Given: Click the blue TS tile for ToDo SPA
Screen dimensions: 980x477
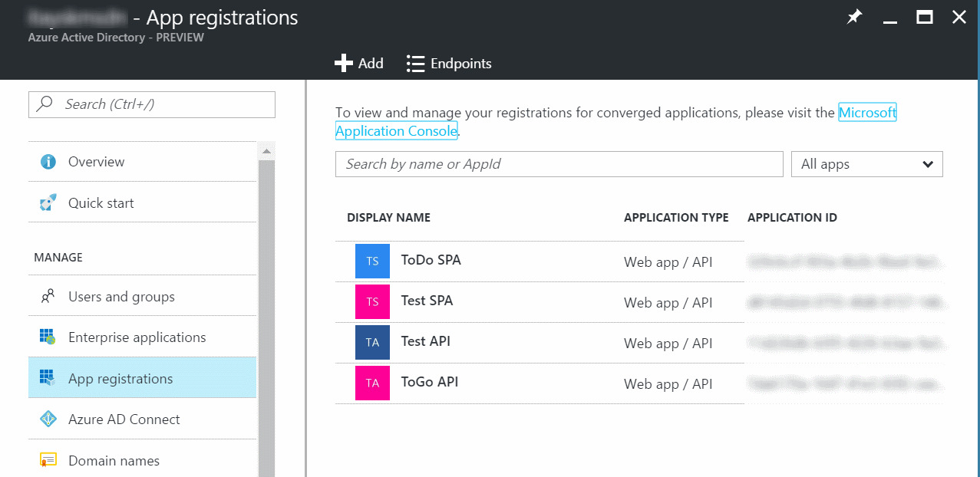Looking at the screenshot, I should tap(372, 262).
